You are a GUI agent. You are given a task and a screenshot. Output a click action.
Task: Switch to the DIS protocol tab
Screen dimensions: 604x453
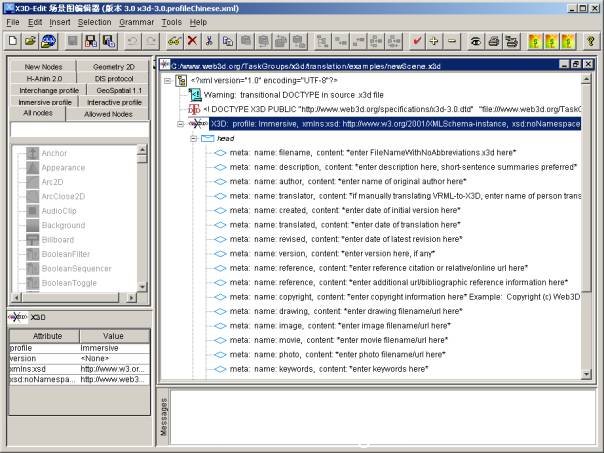click(114, 78)
